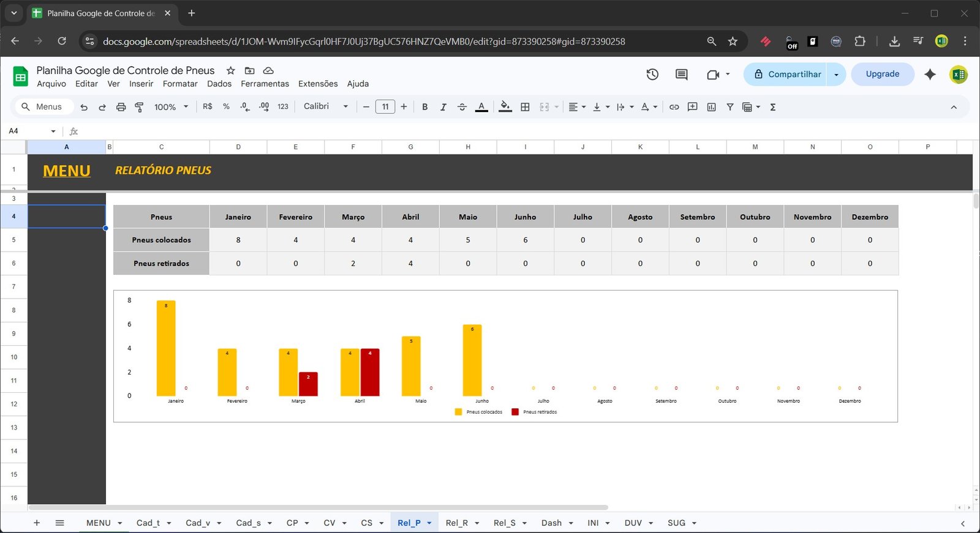Open the borders tool

tap(525, 107)
